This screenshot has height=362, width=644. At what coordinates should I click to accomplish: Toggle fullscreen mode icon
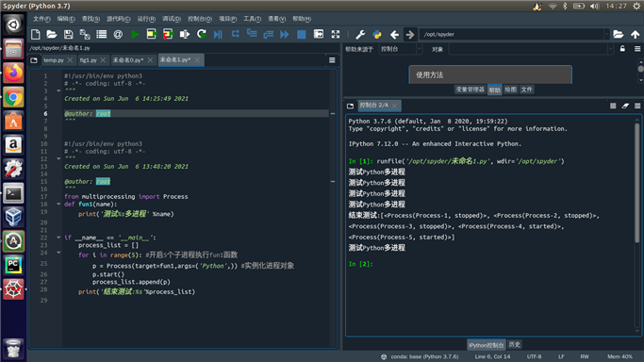click(x=336, y=35)
